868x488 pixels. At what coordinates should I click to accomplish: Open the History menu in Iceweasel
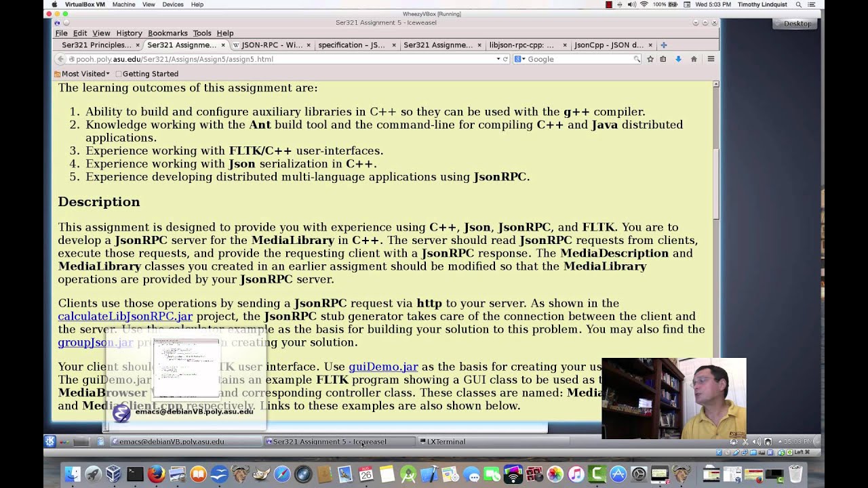pyautogui.click(x=129, y=33)
